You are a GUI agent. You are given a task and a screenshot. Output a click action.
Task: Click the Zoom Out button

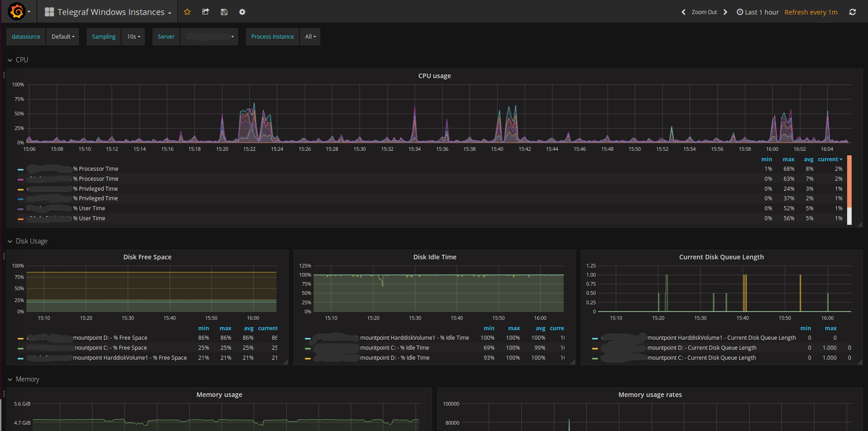[x=704, y=12]
